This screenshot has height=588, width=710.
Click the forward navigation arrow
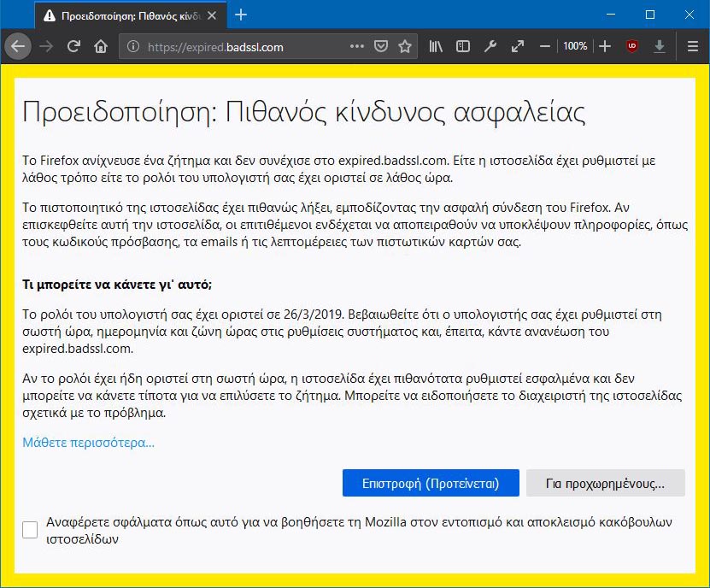(x=46, y=46)
